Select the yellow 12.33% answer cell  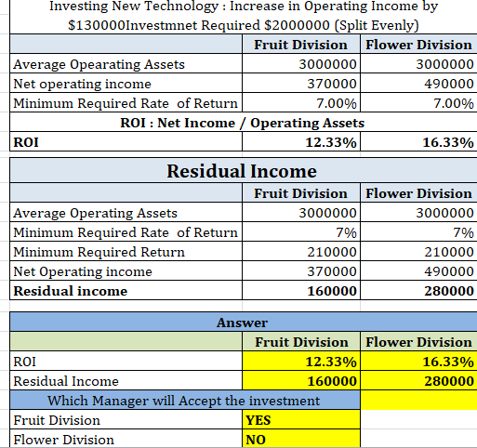click(x=301, y=362)
